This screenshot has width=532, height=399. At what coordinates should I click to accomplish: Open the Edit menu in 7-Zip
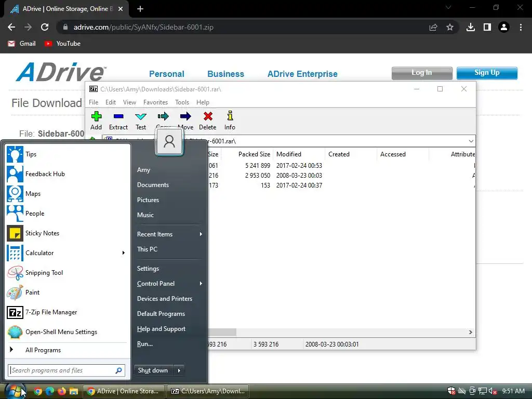click(x=111, y=102)
